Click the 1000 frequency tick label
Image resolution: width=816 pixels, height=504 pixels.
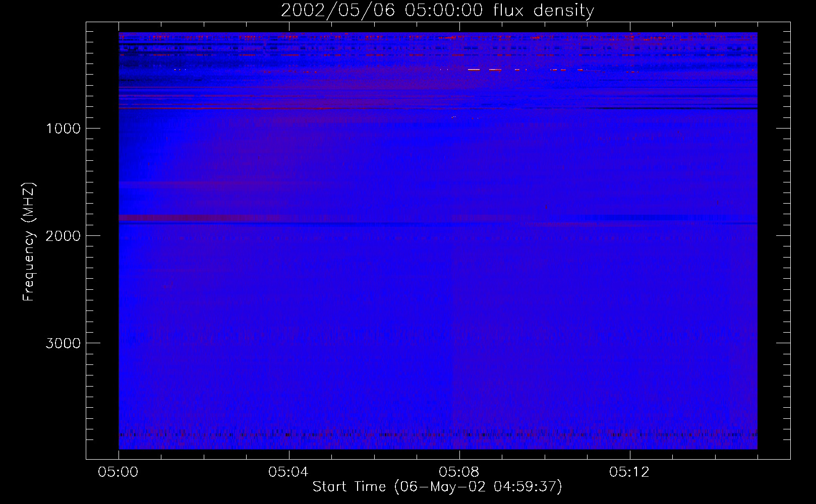[x=63, y=129]
